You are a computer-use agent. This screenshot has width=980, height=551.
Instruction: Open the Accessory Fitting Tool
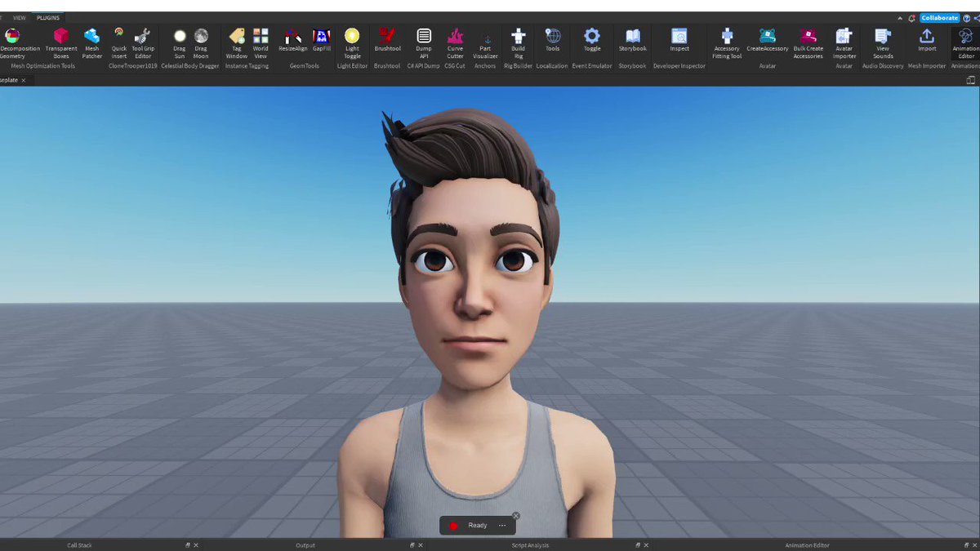(726, 41)
